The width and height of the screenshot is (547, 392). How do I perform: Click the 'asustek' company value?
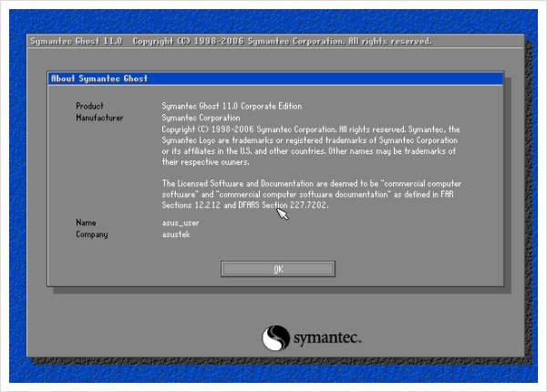[x=176, y=234]
